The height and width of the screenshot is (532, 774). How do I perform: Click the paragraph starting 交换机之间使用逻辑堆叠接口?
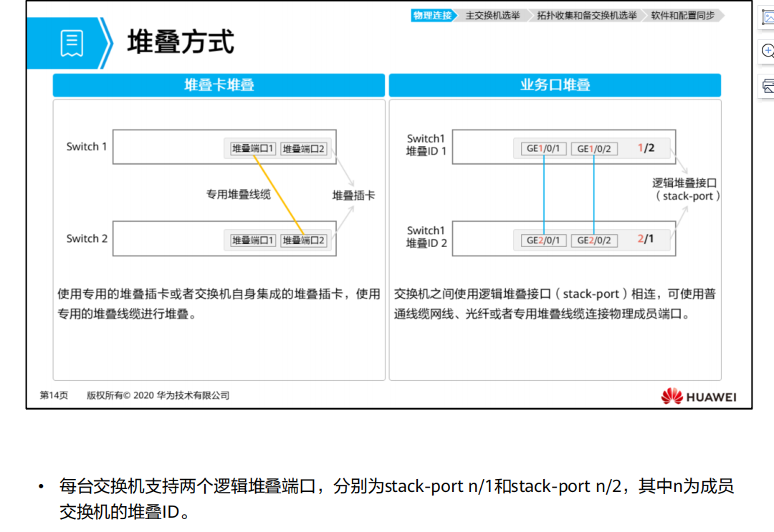click(555, 304)
